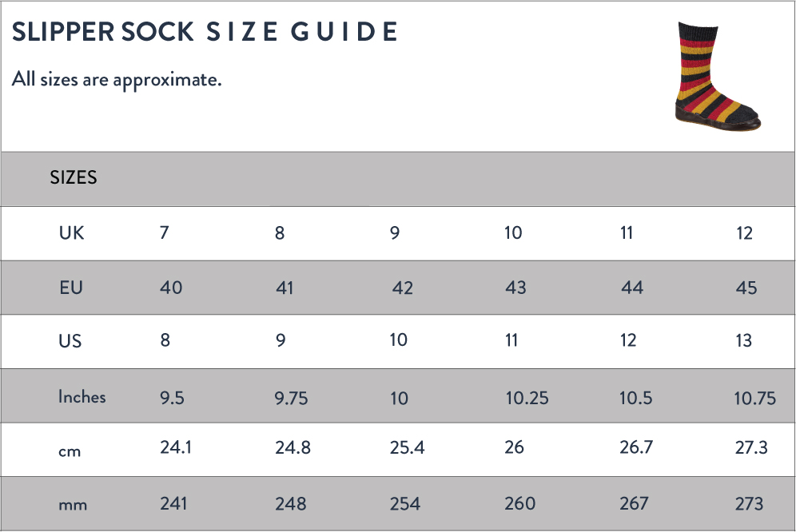Click the mm row label
Viewport: 796px width, 532px height.
[x=73, y=505]
